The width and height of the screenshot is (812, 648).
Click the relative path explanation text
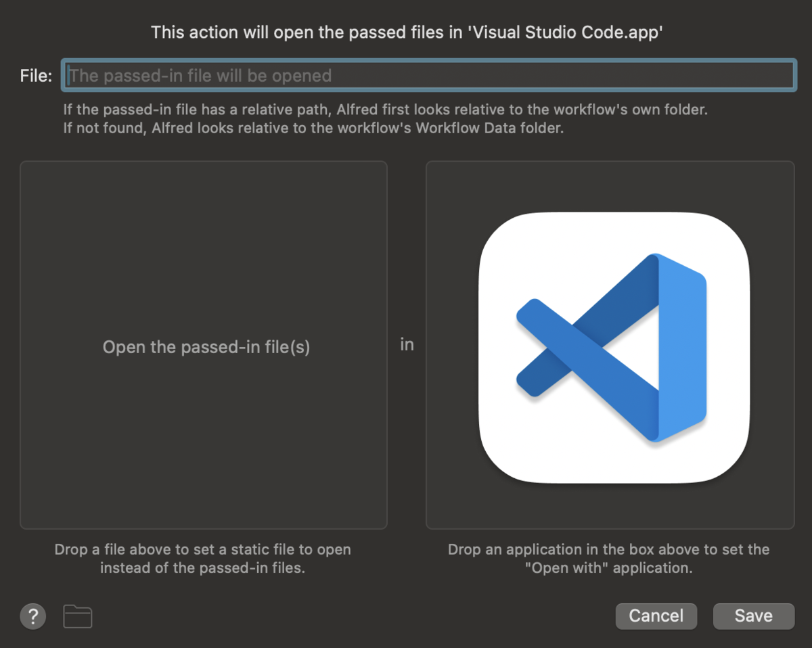pos(386,118)
